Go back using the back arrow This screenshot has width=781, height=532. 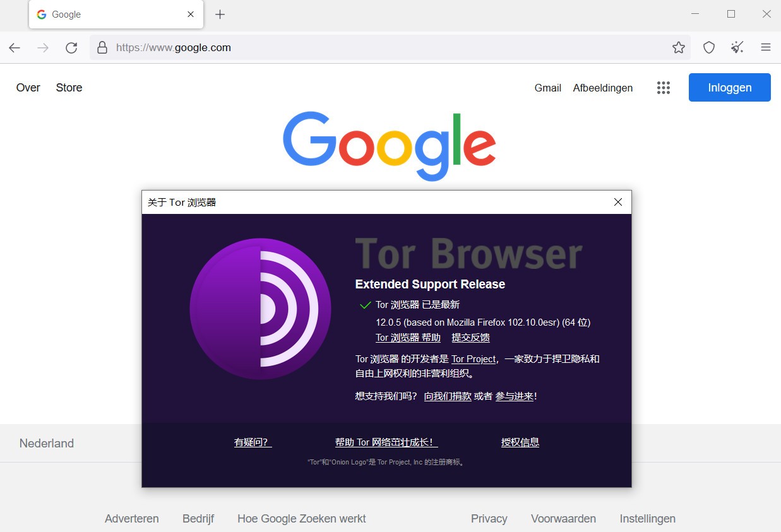pos(15,48)
